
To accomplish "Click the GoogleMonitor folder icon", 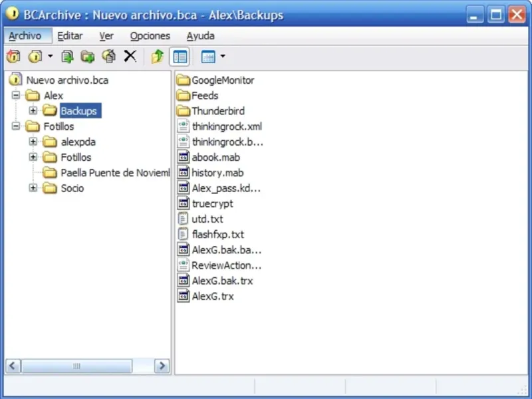I will (184, 80).
